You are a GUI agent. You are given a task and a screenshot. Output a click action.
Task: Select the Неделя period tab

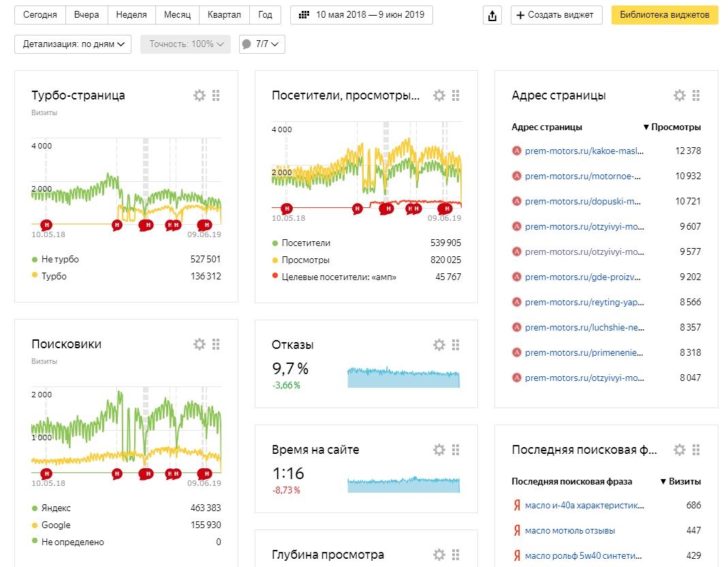pos(131,15)
